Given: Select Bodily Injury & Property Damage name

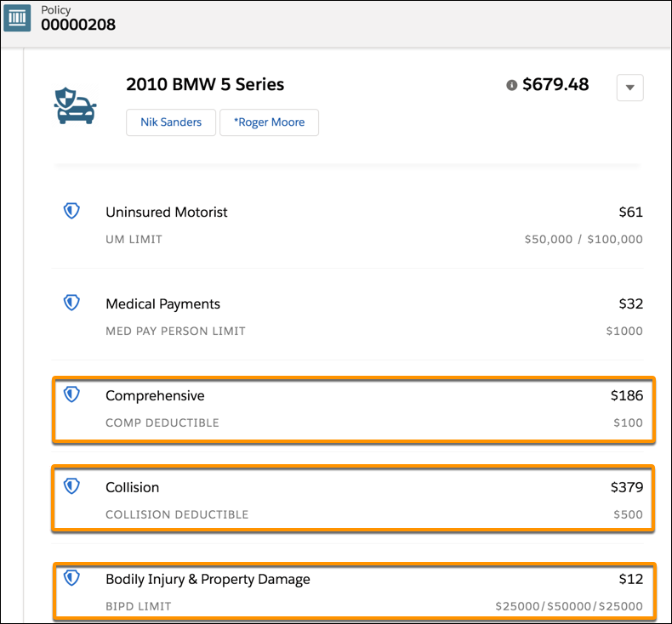Looking at the screenshot, I should (208, 580).
